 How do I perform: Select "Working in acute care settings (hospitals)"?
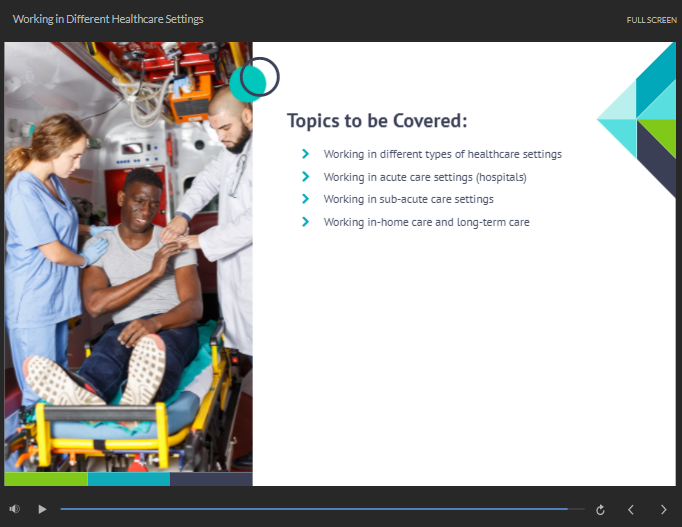pos(425,177)
